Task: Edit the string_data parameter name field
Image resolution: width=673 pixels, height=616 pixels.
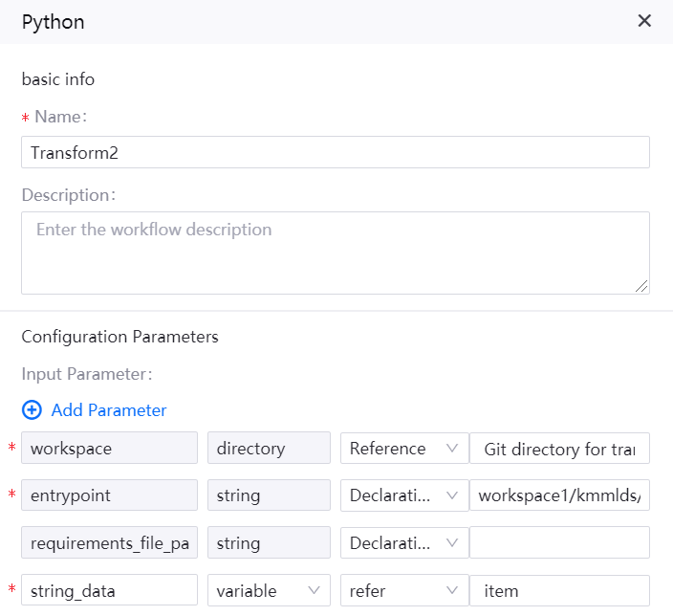Action: point(109,591)
